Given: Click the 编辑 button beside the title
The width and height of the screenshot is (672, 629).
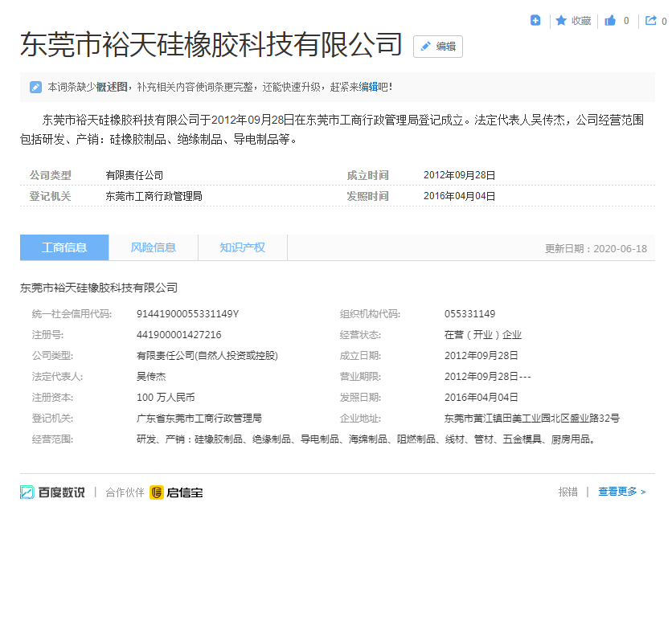Looking at the screenshot, I should pos(438,47).
